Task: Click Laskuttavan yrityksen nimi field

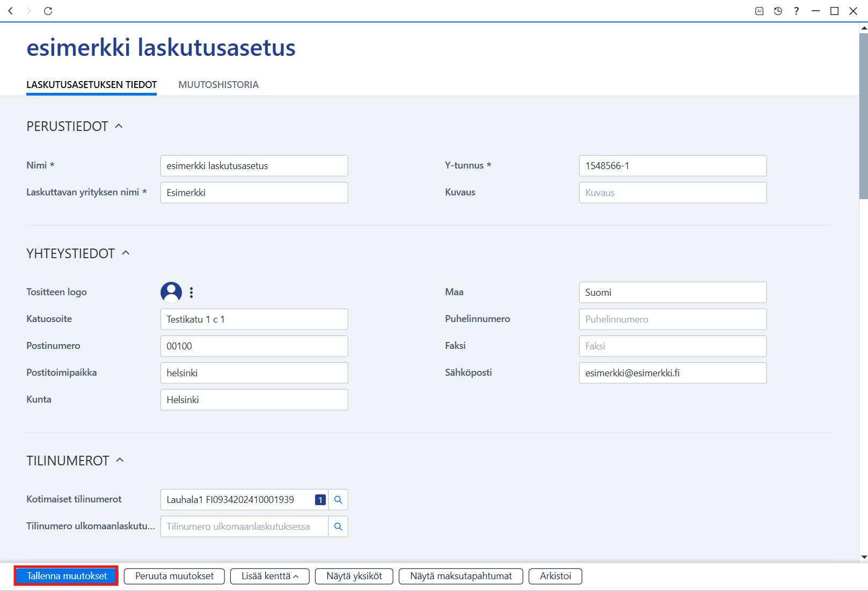Action: (254, 193)
